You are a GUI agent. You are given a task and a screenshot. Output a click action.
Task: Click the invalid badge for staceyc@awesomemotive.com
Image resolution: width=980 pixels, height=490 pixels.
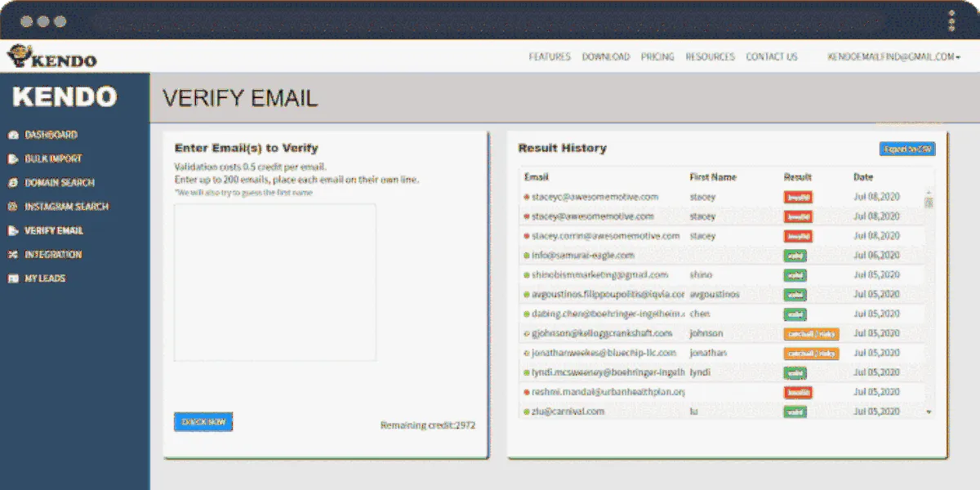point(798,197)
